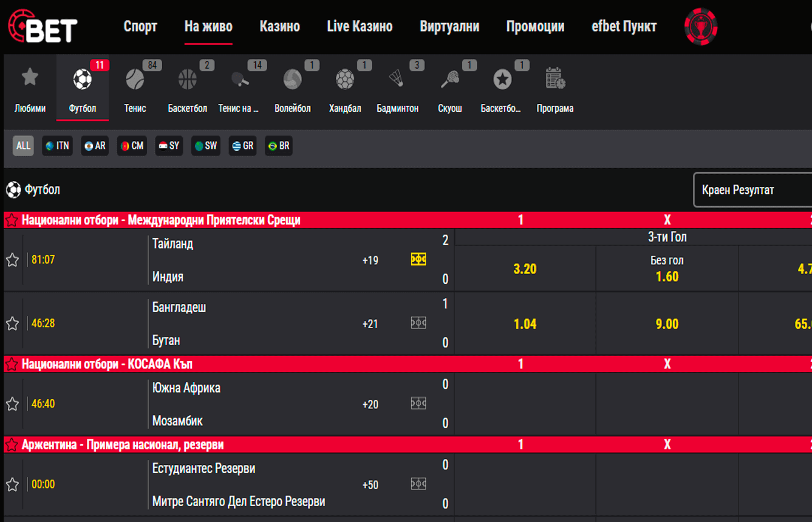Open the Live Казино section
The width and height of the screenshot is (812, 522).
(360, 27)
